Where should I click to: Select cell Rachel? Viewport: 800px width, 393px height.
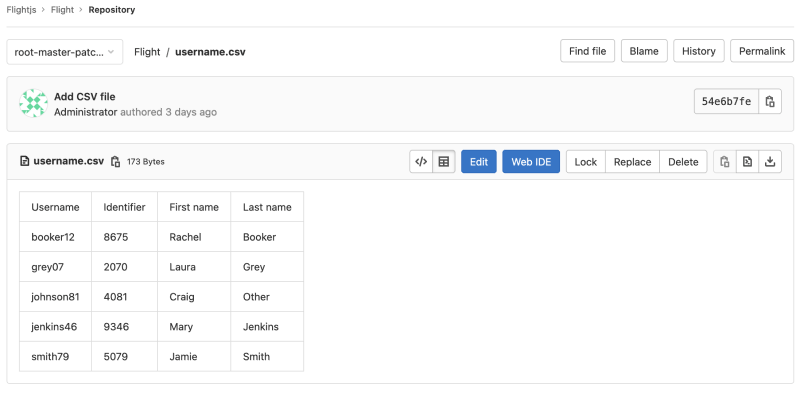coord(194,237)
